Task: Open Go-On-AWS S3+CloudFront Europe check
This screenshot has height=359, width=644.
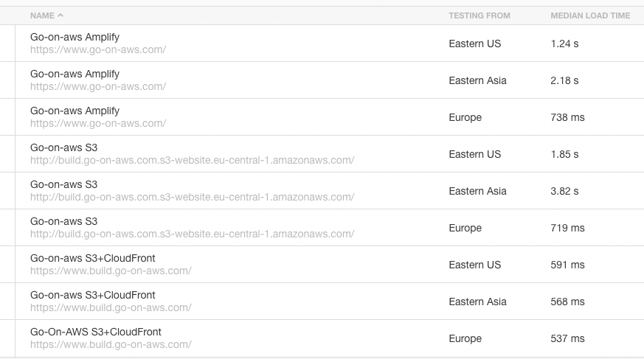Action: pos(96,332)
